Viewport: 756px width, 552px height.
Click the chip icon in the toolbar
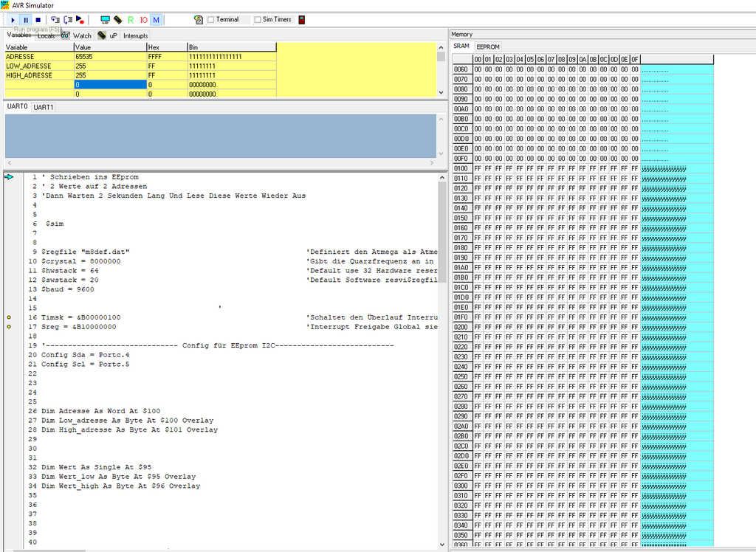click(118, 20)
